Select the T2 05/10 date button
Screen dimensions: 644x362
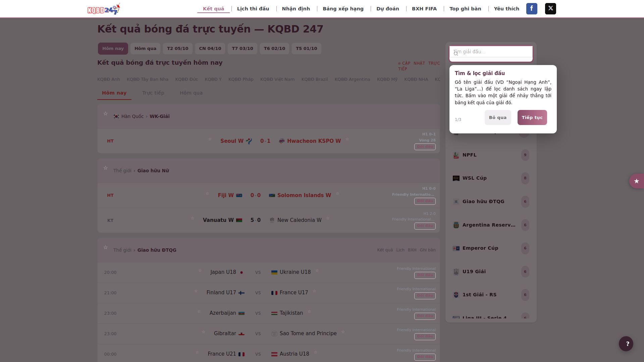[x=178, y=49]
